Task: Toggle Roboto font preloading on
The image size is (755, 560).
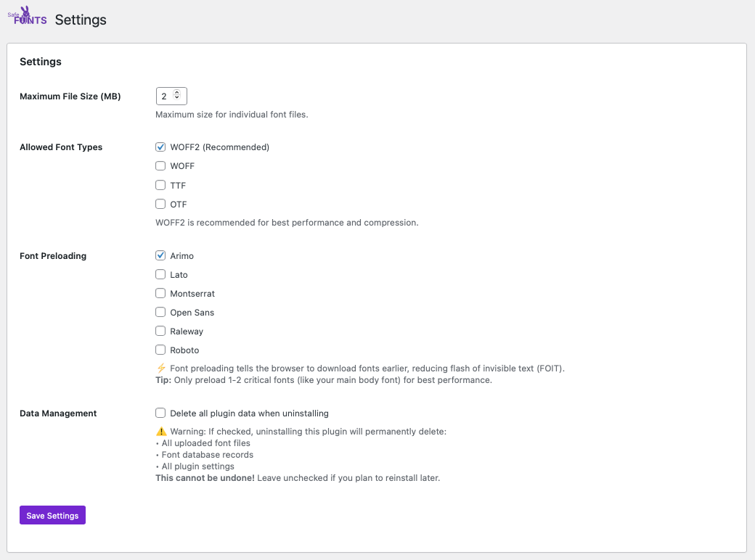Action: 160,350
